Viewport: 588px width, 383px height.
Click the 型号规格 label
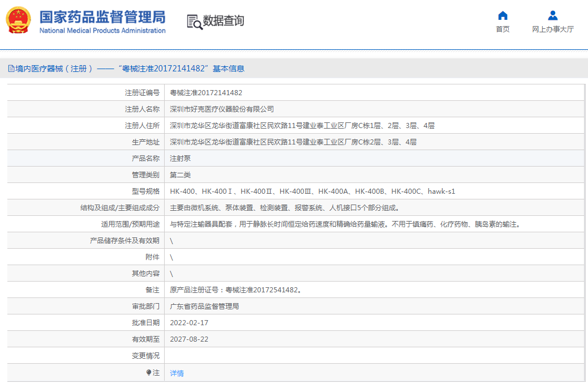pyautogui.click(x=145, y=191)
